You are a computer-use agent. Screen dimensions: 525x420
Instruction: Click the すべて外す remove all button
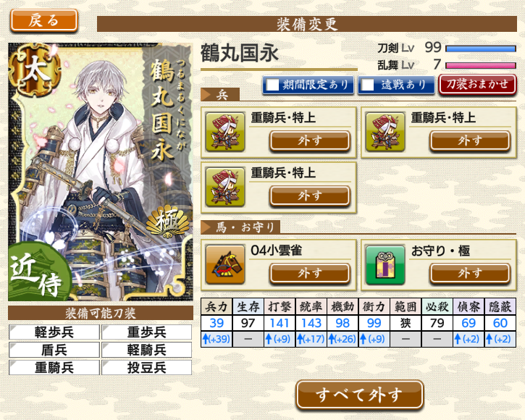[x=360, y=395]
